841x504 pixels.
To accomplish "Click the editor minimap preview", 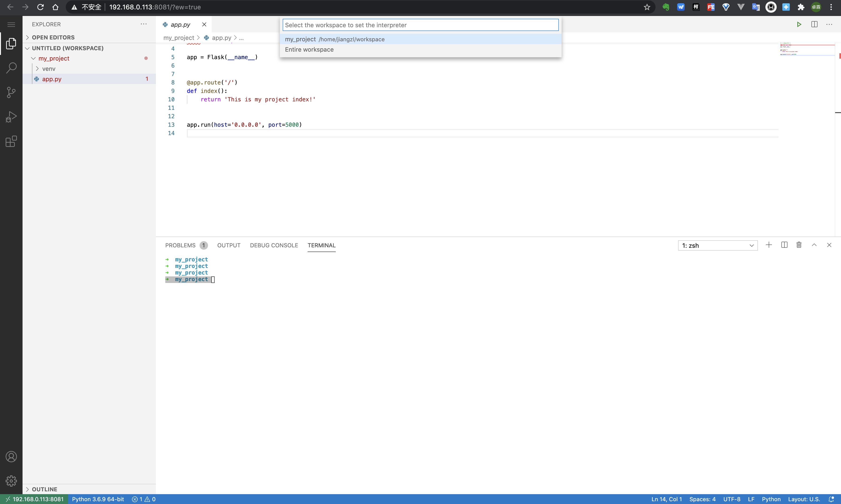I will point(807,49).
